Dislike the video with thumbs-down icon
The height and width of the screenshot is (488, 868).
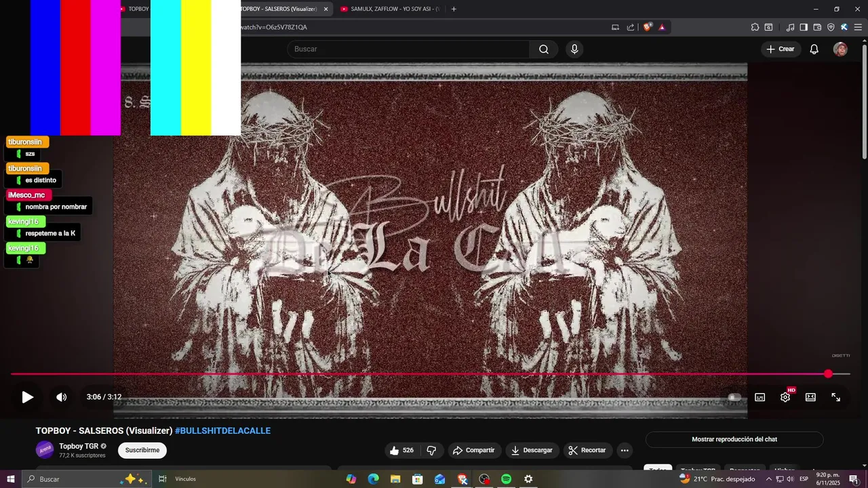[x=431, y=450]
